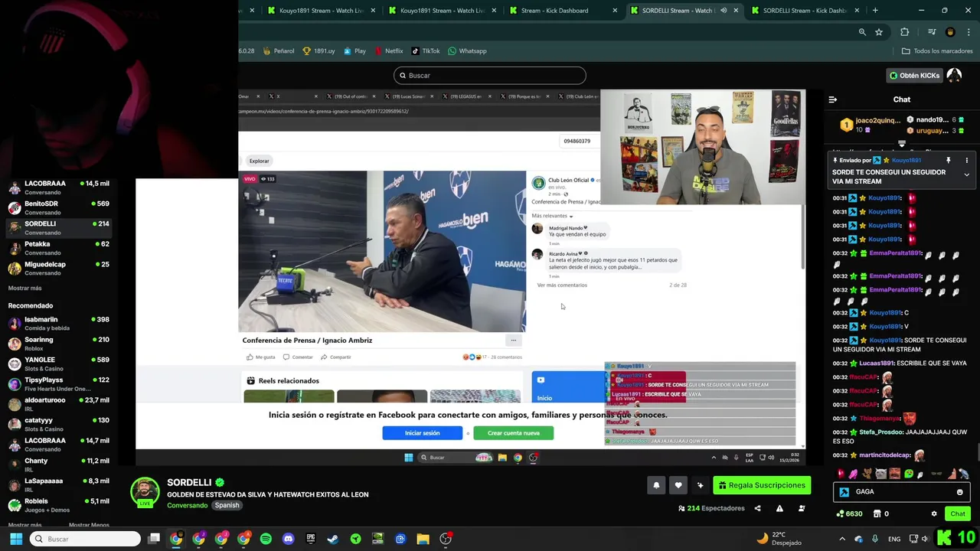The image size is (980, 551).
Task: Mute the SORDELLI Stream browser tab
Action: point(723,11)
